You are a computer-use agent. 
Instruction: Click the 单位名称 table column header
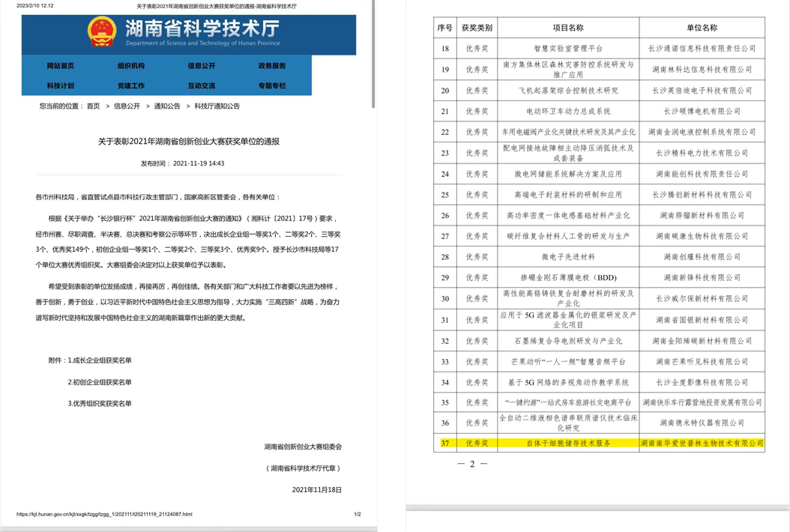[702, 28]
